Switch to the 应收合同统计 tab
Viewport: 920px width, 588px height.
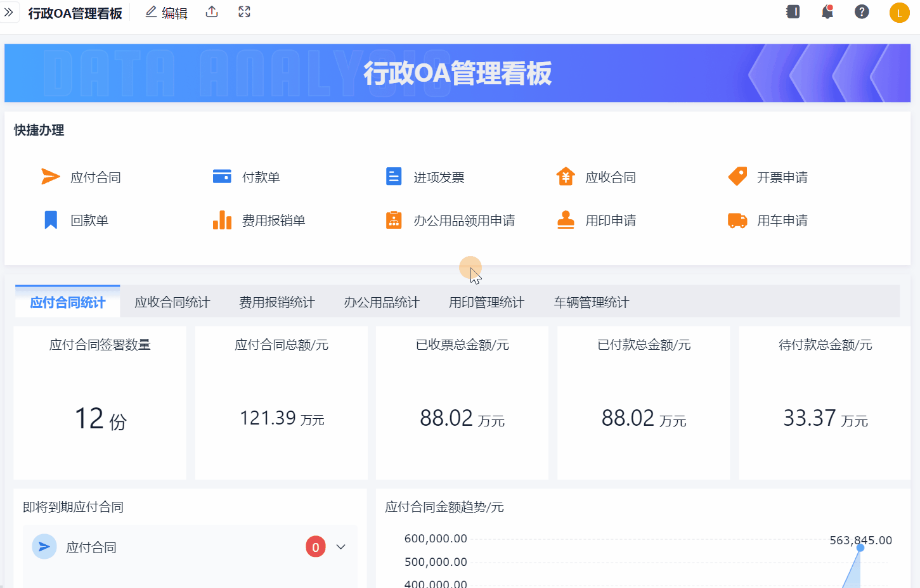coord(172,302)
